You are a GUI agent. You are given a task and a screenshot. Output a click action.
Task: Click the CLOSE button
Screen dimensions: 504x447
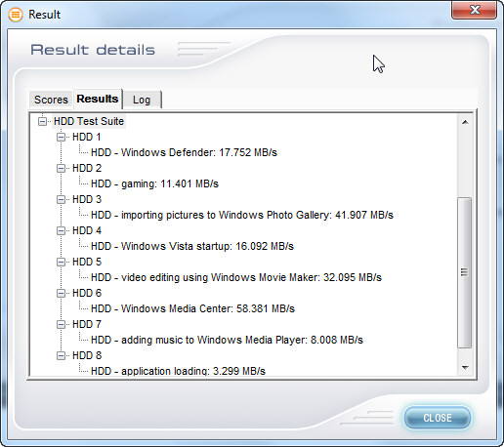[438, 418]
